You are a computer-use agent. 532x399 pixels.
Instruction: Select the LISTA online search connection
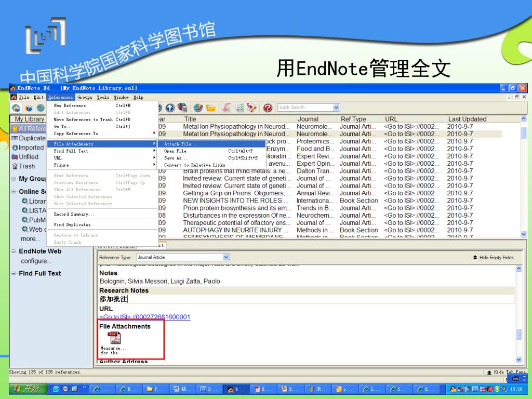pos(34,211)
